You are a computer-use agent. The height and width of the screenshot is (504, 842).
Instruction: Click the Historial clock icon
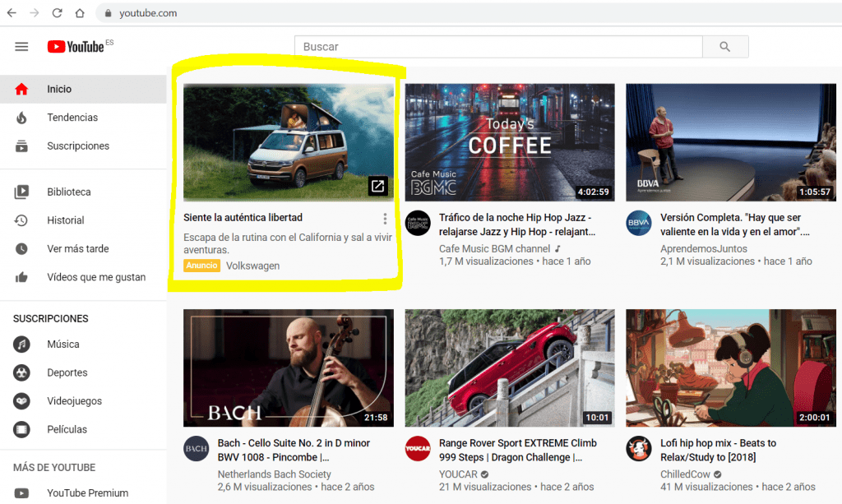pos(21,220)
